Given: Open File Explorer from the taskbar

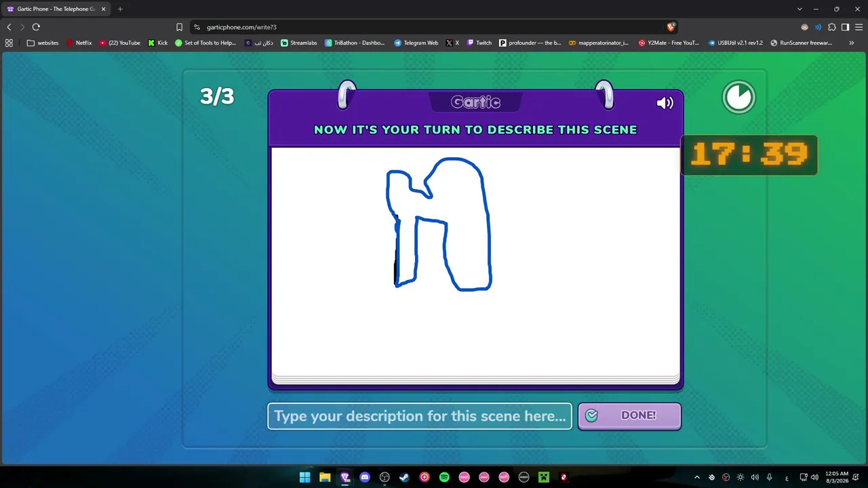Looking at the screenshot, I should [x=325, y=477].
